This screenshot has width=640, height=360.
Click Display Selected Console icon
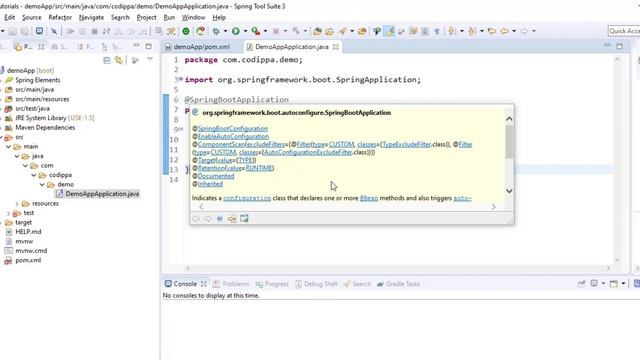coord(594,284)
